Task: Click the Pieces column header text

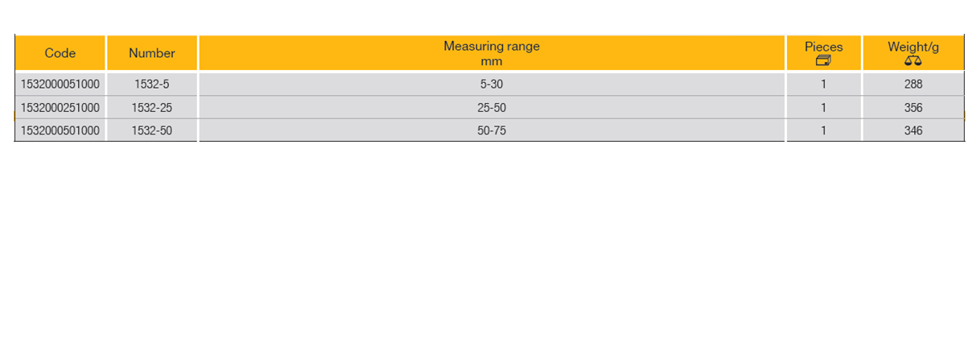Action: tap(823, 47)
